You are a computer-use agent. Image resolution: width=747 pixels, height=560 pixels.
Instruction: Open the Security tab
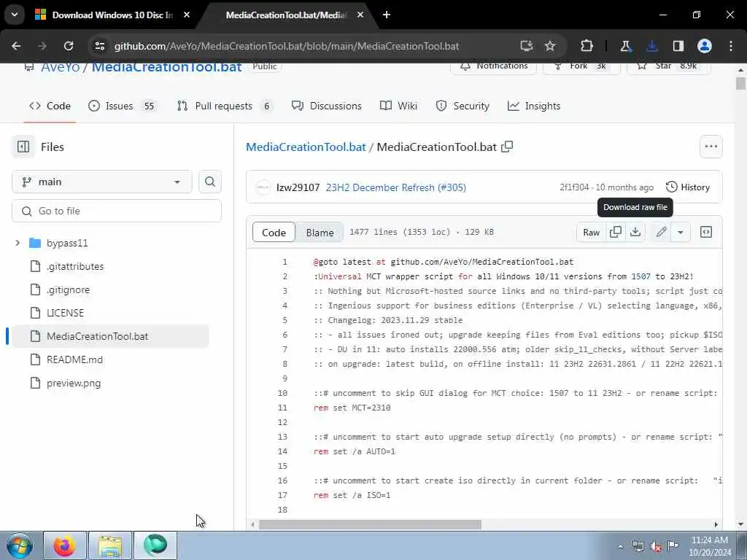462,106
